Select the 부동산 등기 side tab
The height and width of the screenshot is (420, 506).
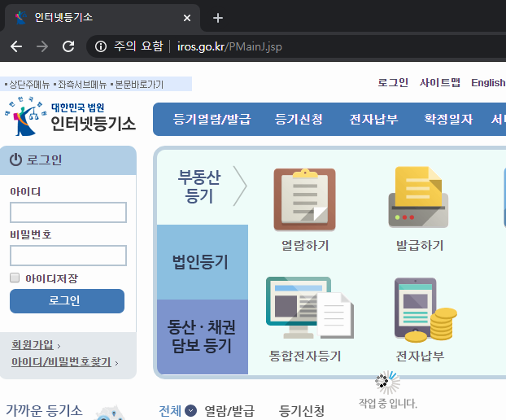tap(203, 186)
